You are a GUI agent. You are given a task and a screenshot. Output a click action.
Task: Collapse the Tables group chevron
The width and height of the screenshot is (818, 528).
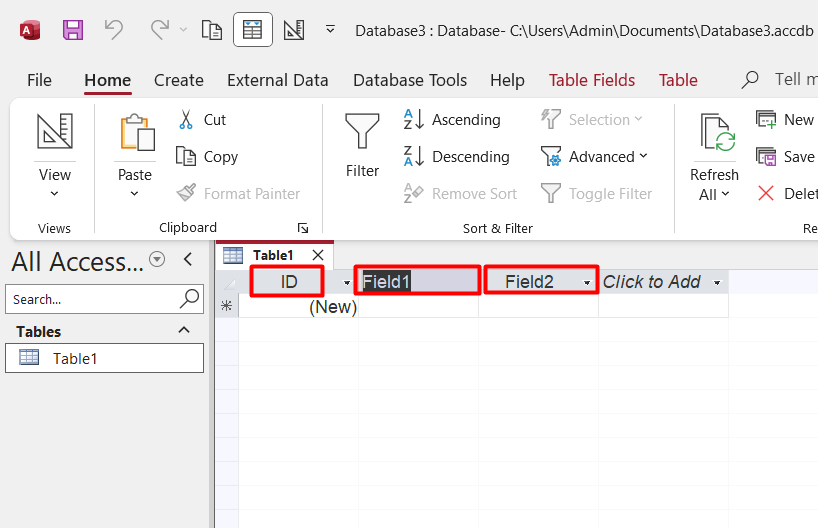pos(184,330)
